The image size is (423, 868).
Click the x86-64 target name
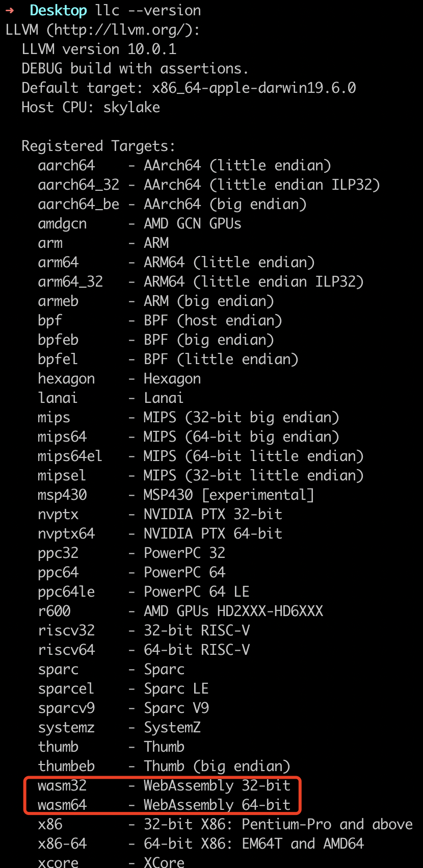62,844
